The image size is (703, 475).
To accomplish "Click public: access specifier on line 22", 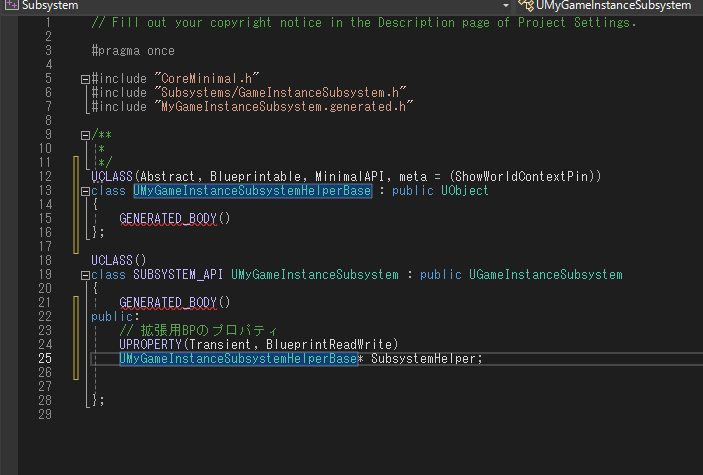I will (x=115, y=317).
